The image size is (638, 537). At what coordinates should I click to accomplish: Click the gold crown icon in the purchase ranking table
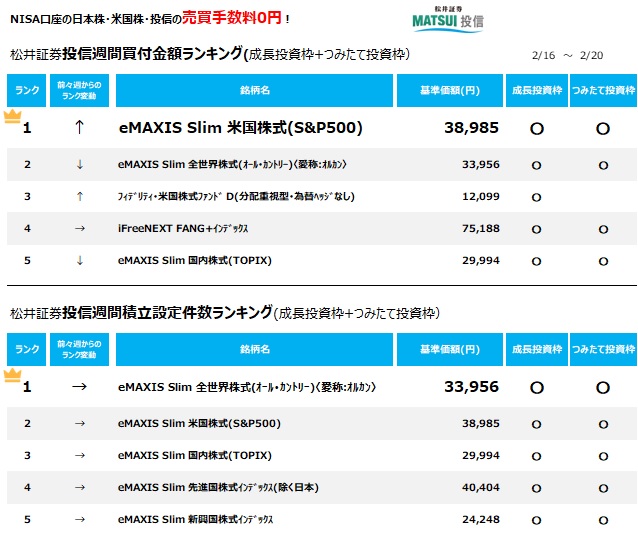pos(13,116)
